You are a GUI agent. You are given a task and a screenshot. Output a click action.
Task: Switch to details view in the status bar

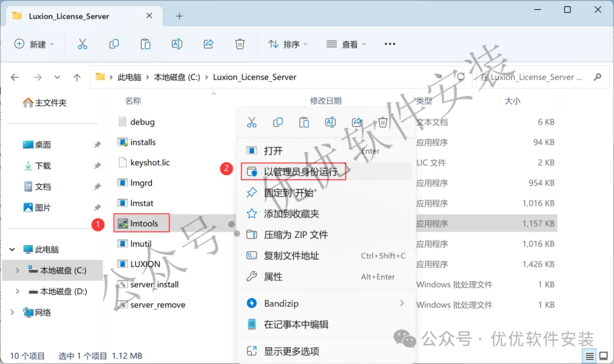pos(590,356)
